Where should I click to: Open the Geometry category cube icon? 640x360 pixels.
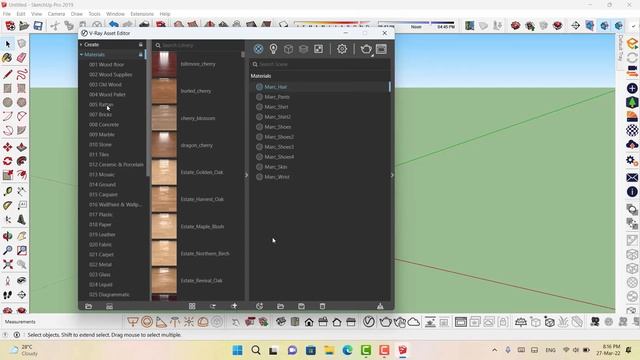[288, 49]
